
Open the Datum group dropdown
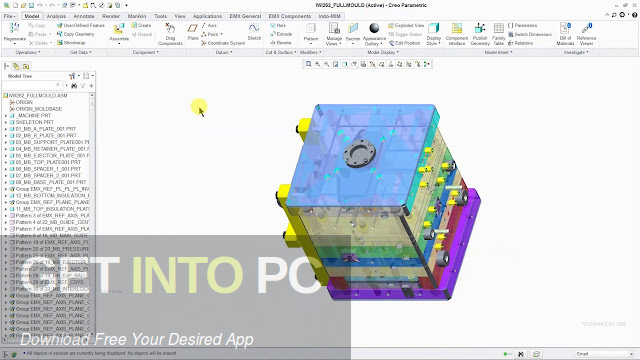pyautogui.click(x=224, y=52)
